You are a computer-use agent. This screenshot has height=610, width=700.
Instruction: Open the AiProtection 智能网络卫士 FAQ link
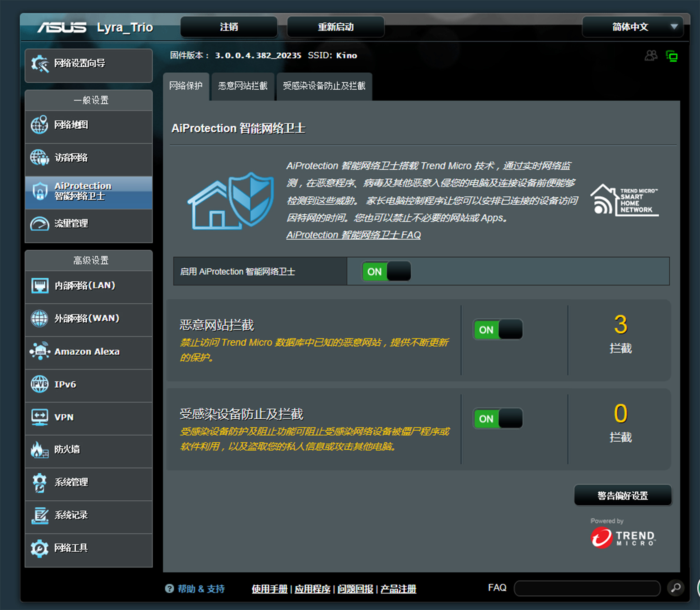[353, 235]
